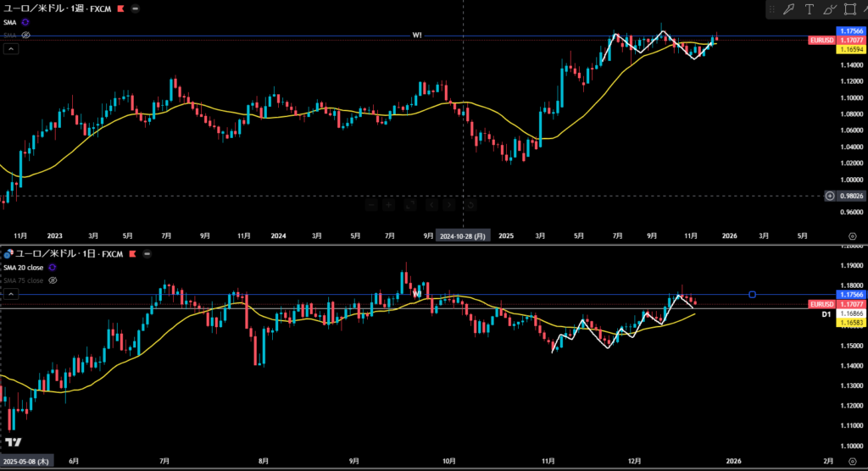Collapse the weekly chart indicator legend

(11, 49)
